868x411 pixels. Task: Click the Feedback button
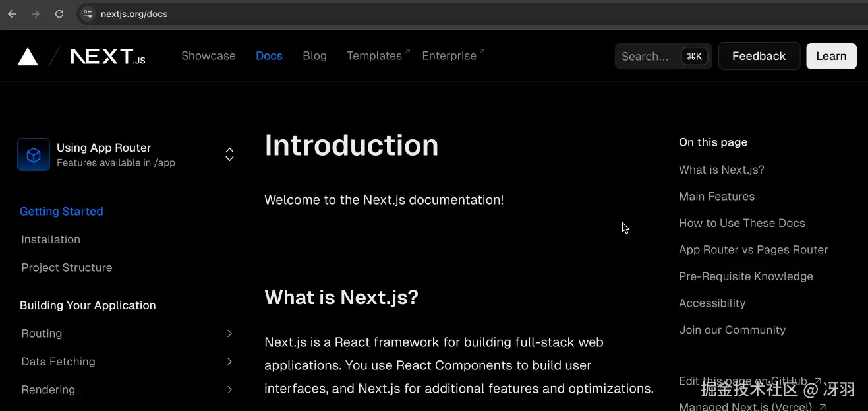759,56
